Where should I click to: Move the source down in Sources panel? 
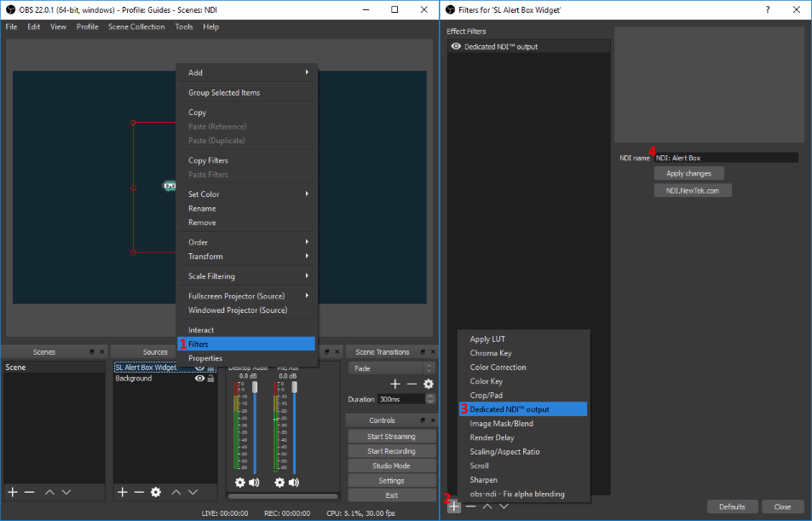click(x=193, y=492)
